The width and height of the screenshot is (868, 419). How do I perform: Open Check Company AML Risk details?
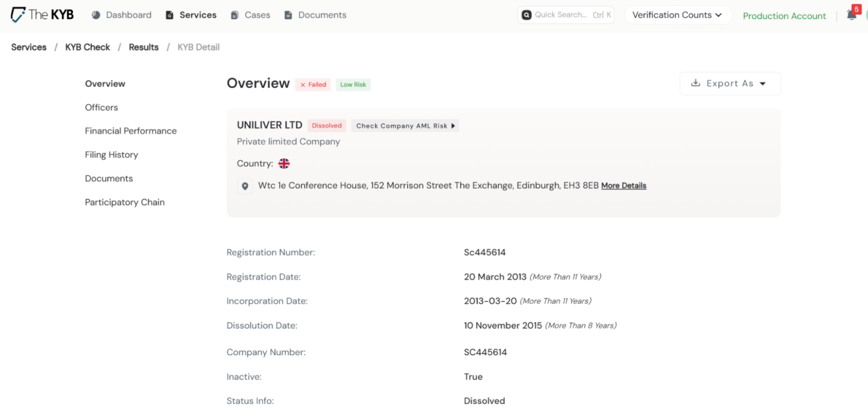[405, 125]
